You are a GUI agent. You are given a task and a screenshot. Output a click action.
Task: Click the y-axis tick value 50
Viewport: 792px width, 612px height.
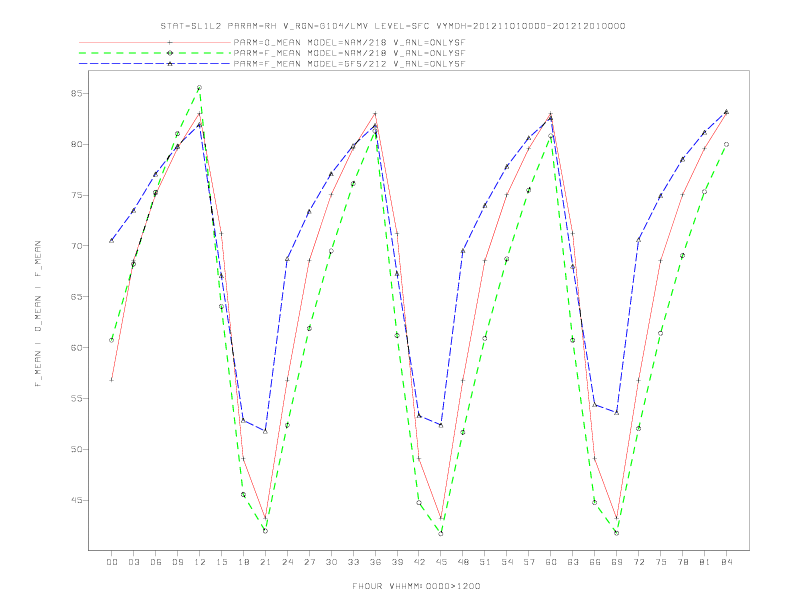[x=77, y=449]
